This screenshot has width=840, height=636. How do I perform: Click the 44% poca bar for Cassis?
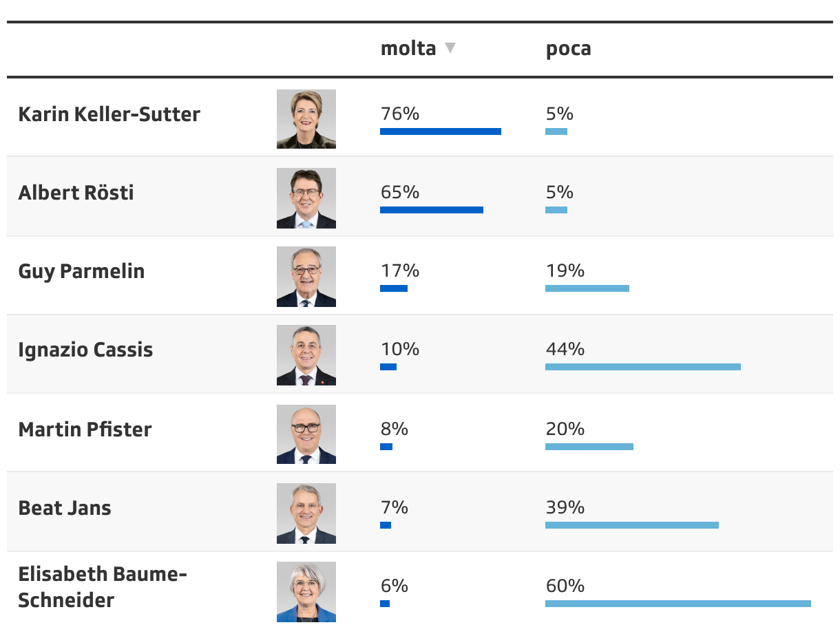pos(642,367)
